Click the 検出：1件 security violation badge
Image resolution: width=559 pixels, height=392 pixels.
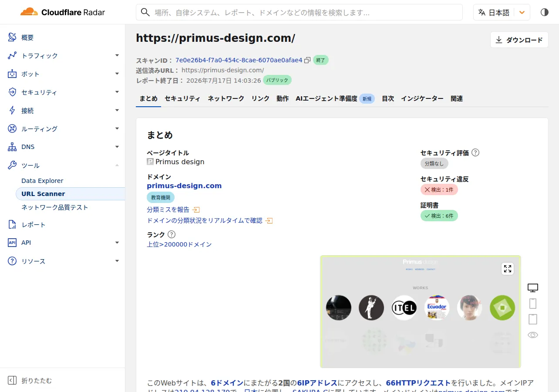[439, 189]
